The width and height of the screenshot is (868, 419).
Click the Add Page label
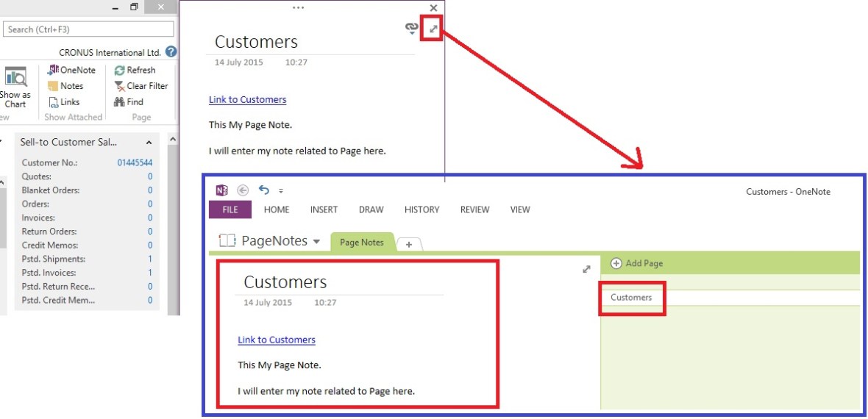pyautogui.click(x=644, y=263)
